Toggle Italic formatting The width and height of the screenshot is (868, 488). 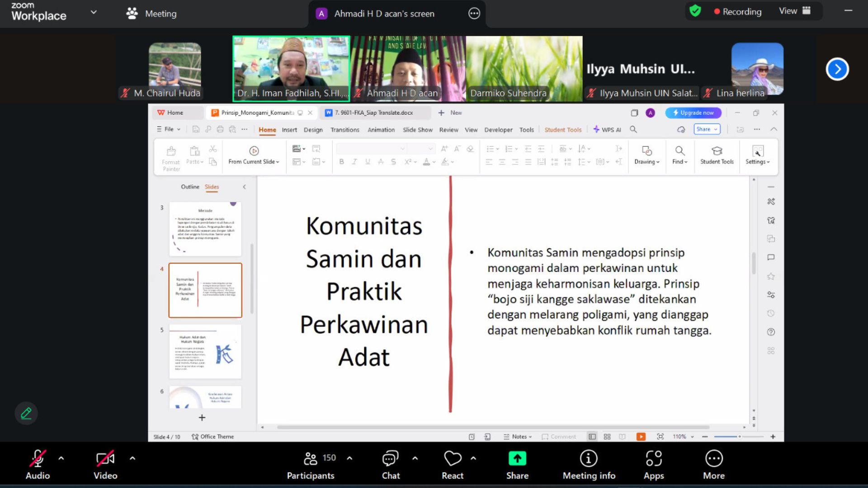click(x=354, y=162)
